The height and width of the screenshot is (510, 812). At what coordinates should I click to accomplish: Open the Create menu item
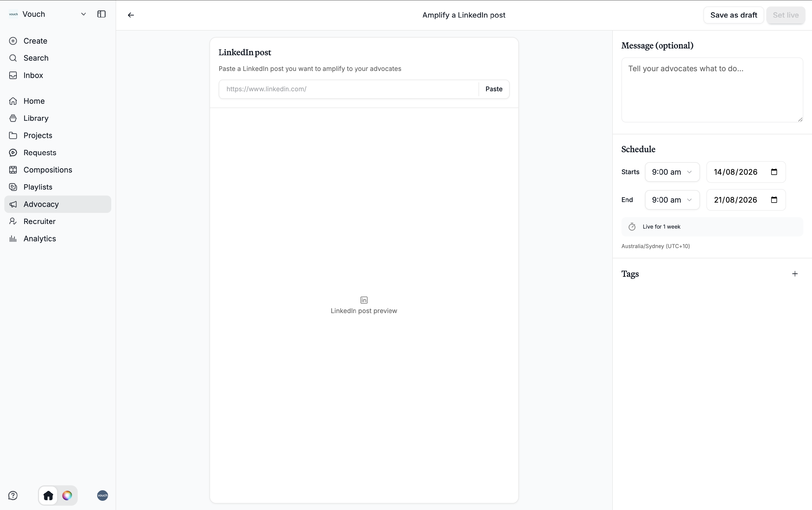point(58,41)
